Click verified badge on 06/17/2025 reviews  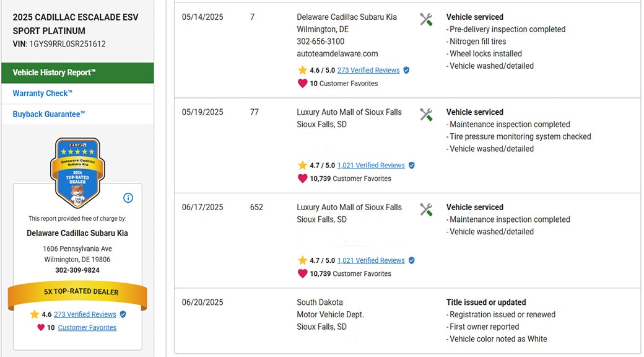click(x=412, y=261)
